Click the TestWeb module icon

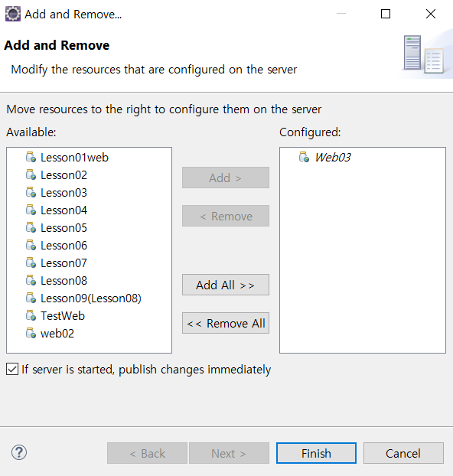(x=31, y=316)
